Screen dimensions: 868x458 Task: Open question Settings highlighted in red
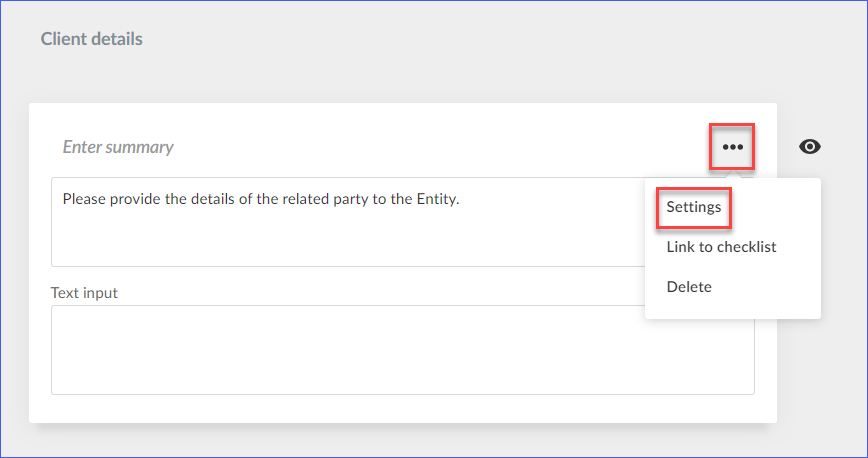point(694,207)
